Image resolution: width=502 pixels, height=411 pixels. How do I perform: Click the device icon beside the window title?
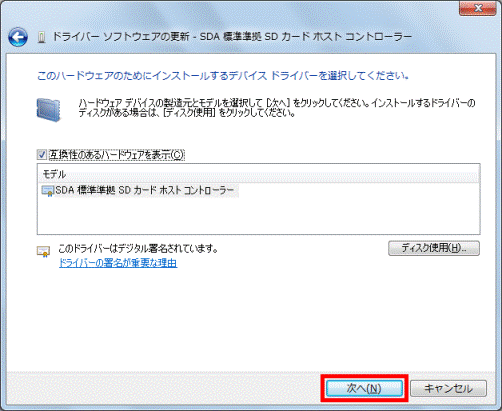[x=42, y=37]
